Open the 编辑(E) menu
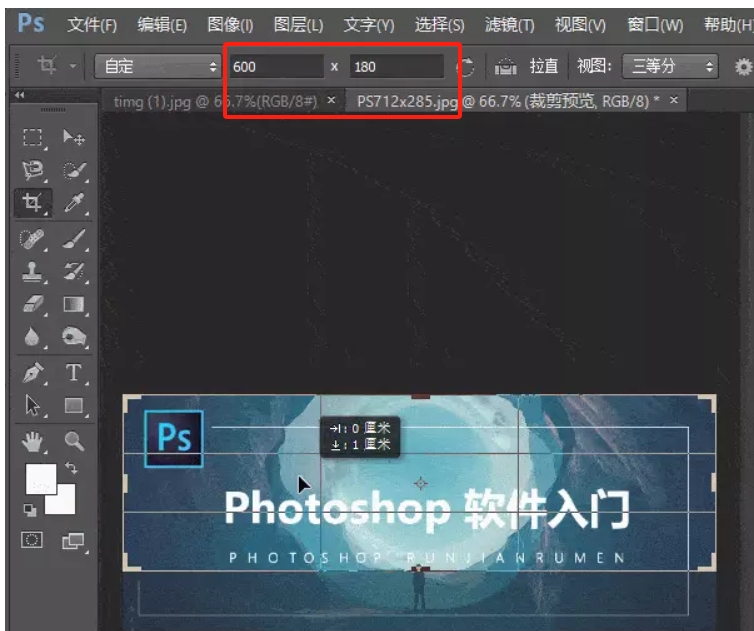This screenshot has width=754, height=631. pyautogui.click(x=162, y=24)
